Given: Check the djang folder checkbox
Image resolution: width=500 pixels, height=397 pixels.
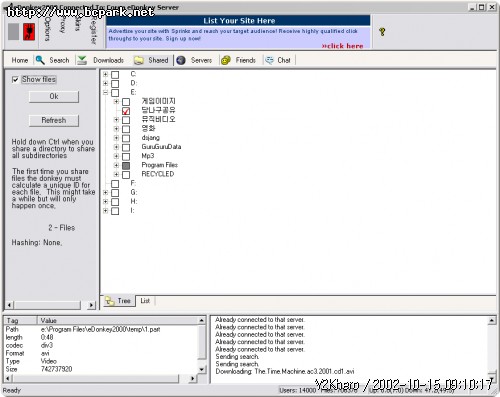Looking at the screenshot, I should point(126,138).
